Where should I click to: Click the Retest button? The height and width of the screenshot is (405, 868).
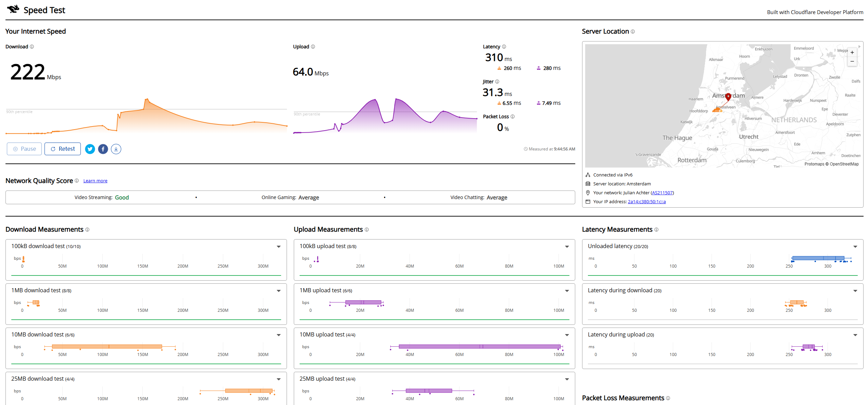pyautogui.click(x=63, y=149)
